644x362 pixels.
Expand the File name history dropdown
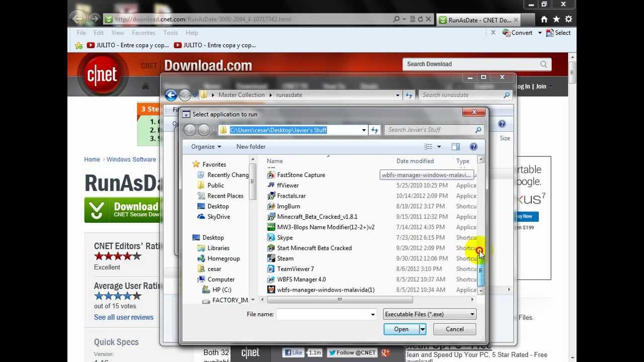point(373,314)
